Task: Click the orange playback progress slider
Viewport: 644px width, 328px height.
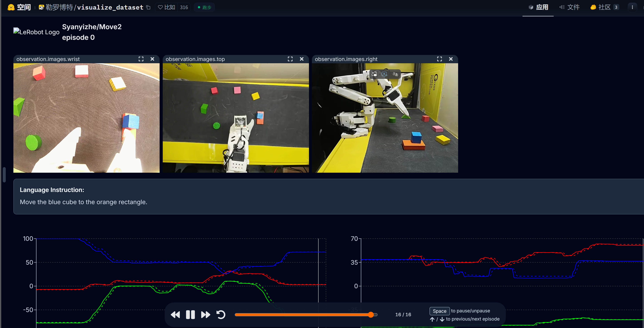Action: click(303, 314)
